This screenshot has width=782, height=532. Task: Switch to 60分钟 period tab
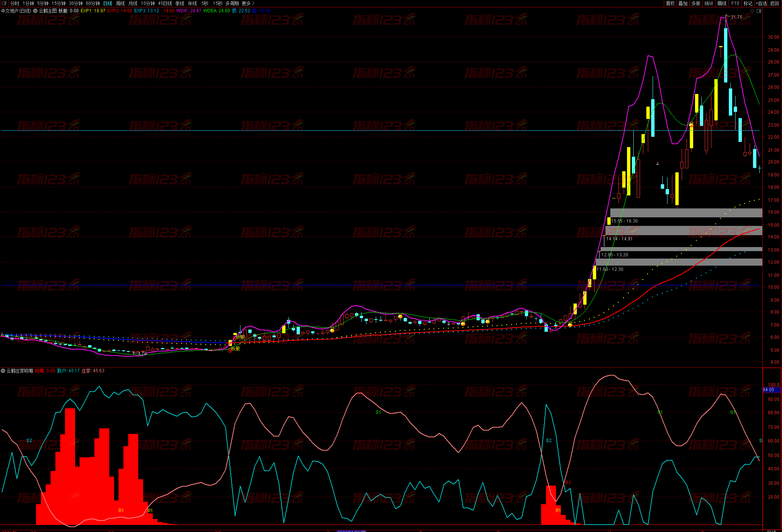point(93,3)
